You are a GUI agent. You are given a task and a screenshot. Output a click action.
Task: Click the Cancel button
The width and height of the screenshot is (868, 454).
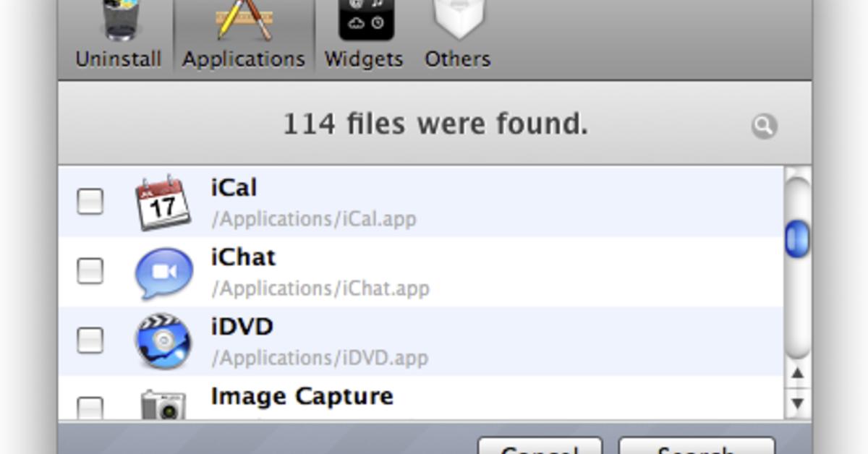point(540,445)
